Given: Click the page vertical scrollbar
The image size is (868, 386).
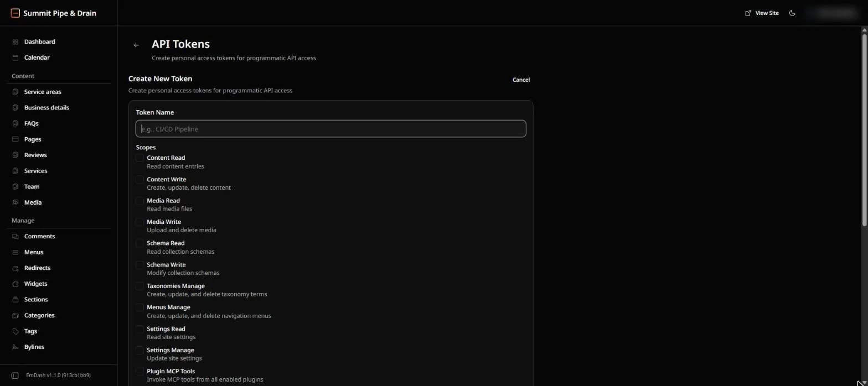Looking at the screenshot, I should point(864,130).
